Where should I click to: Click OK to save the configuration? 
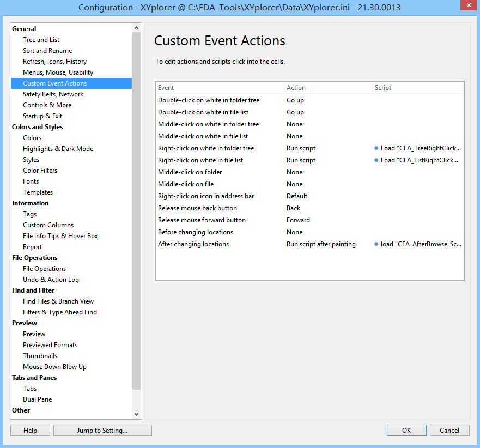click(406, 430)
